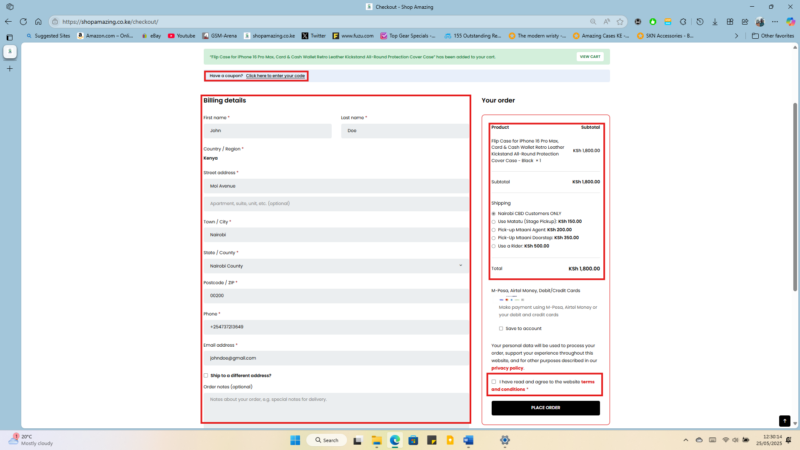Check the Ship to a different address box
800x450 pixels.
click(x=206, y=375)
